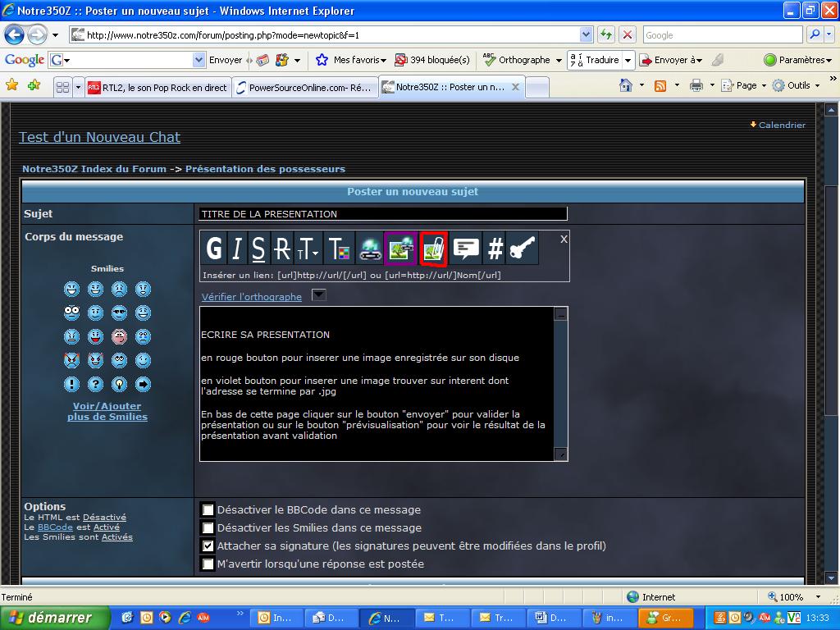Screen dimensions: 840x630
Task: Expand dropdown arrow beside Vérifier l'orthographe
Action: (319, 295)
